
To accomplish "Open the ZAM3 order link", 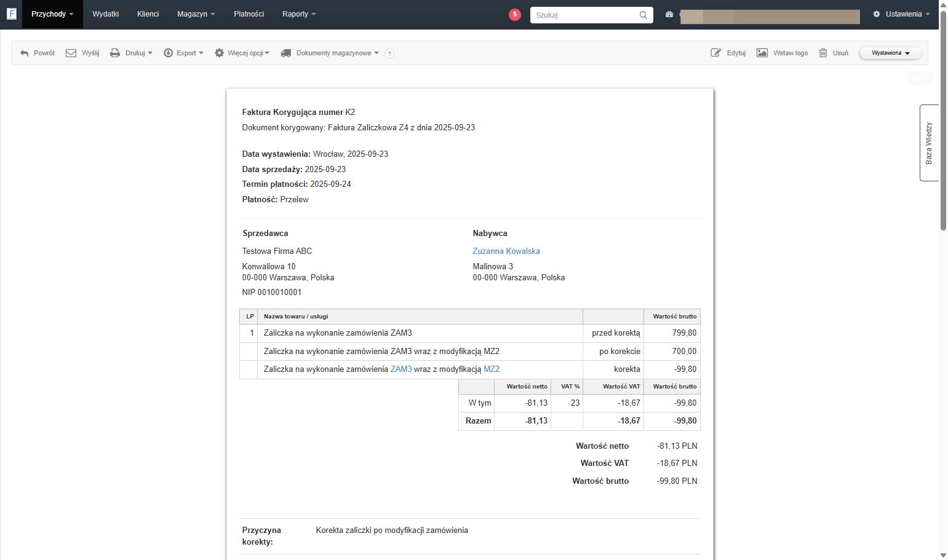I will point(401,369).
